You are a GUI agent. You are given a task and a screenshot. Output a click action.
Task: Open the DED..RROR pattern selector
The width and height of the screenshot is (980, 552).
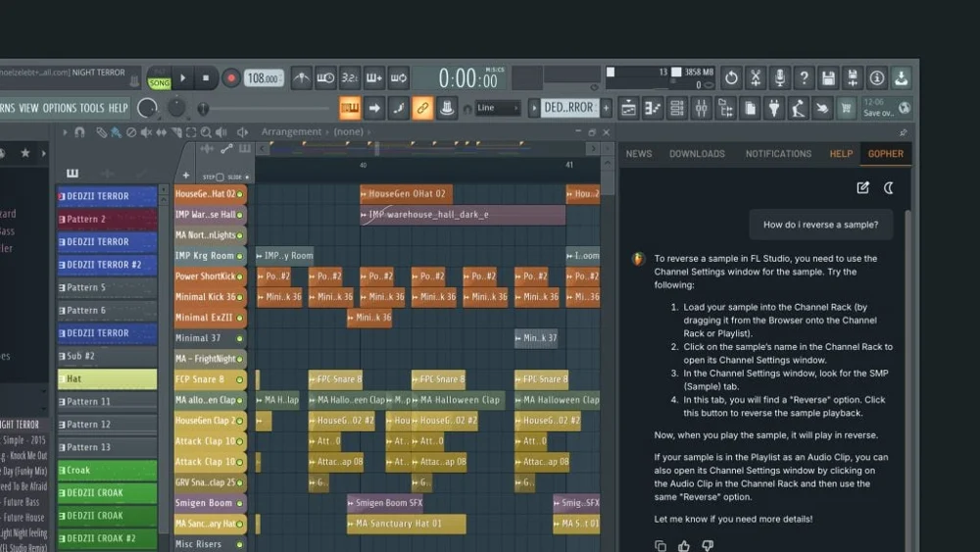pyautogui.click(x=568, y=108)
